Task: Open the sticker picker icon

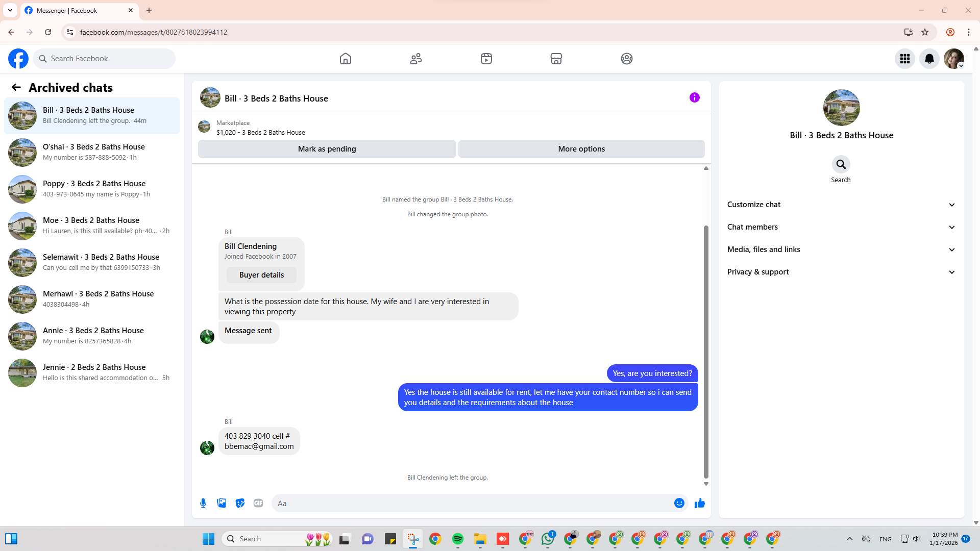Action: click(x=240, y=503)
